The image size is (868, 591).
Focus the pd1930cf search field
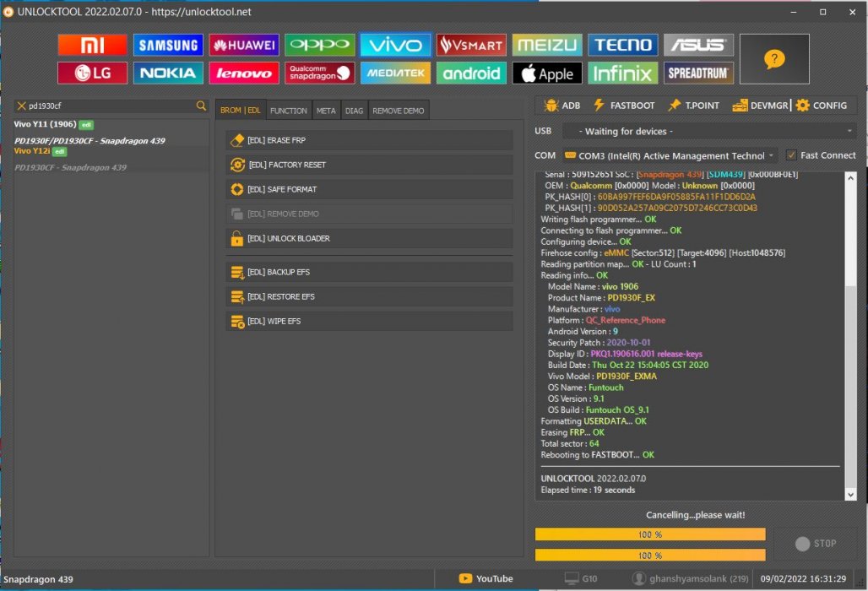click(x=111, y=106)
